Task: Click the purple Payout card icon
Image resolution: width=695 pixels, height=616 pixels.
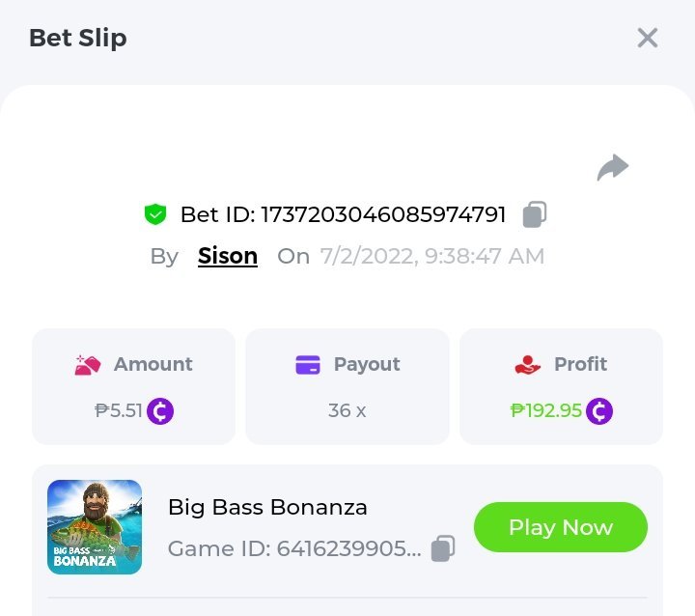Action: pos(307,365)
